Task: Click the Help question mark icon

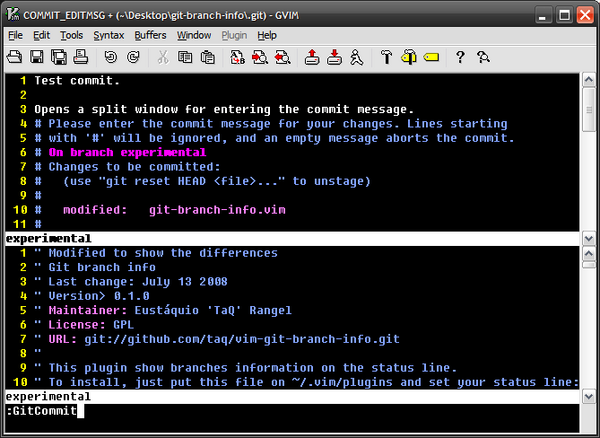Action: (x=460, y=57)
